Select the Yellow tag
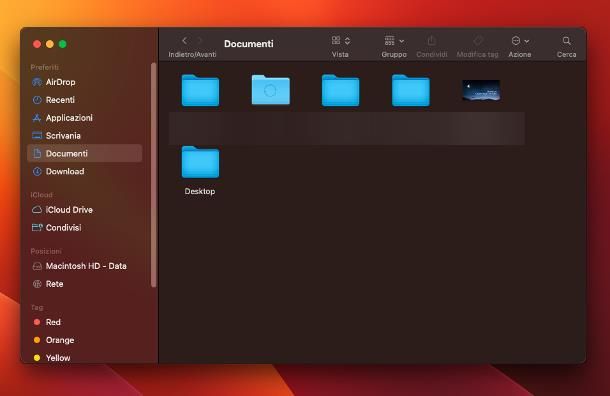Screen dimensions: 610x396 pos(85,358)
